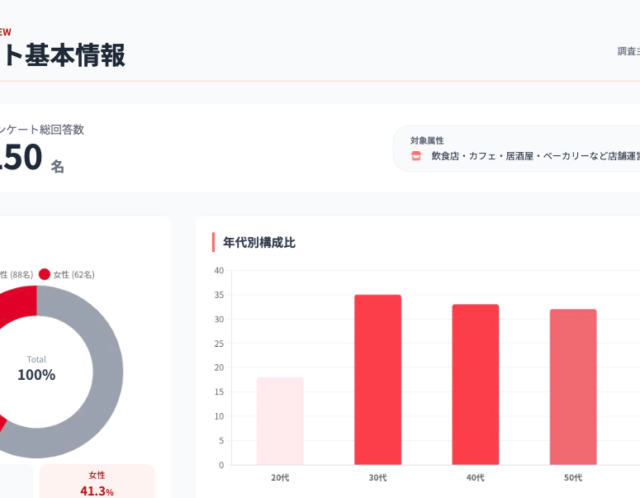Click the 調査 text at top right
This screenshot has height=498, width=640.
coord(627,52)
